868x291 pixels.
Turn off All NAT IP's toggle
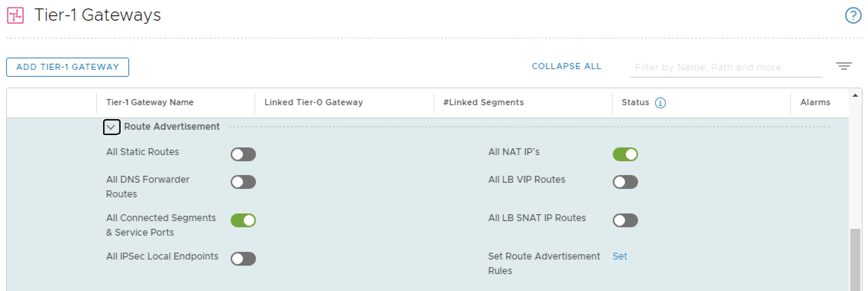point(625,154)
